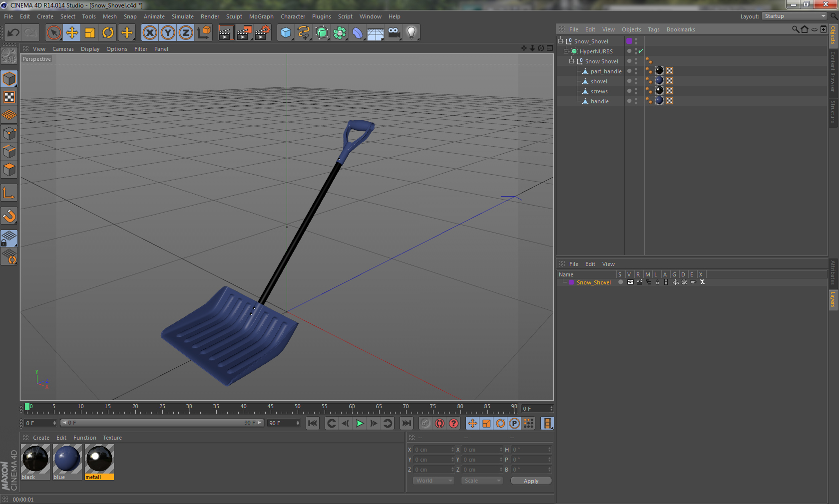Image resolution: width=839 pixels, height=504 pixels.
Task: Open the viewport Display menu
Action: click(x=90, y=49)
